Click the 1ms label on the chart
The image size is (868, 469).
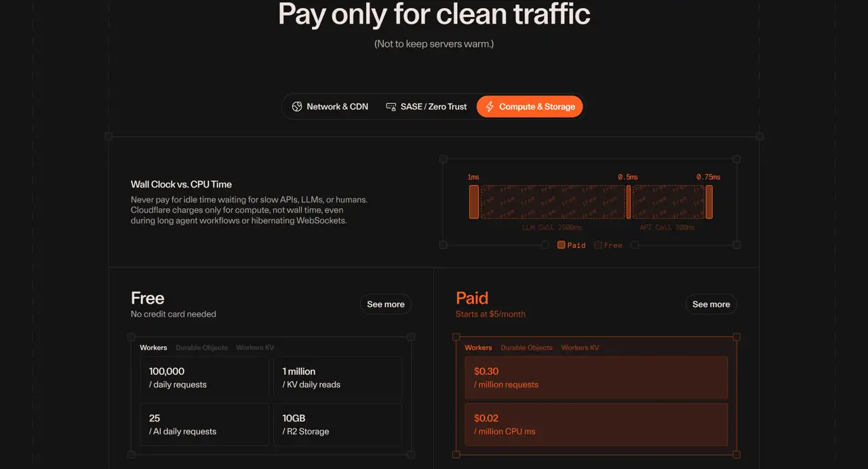point(473,177)
